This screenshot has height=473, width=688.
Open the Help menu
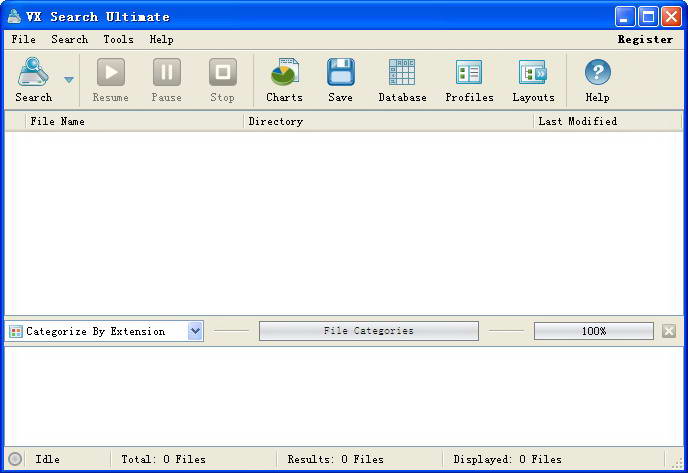(x=161, y=39)
